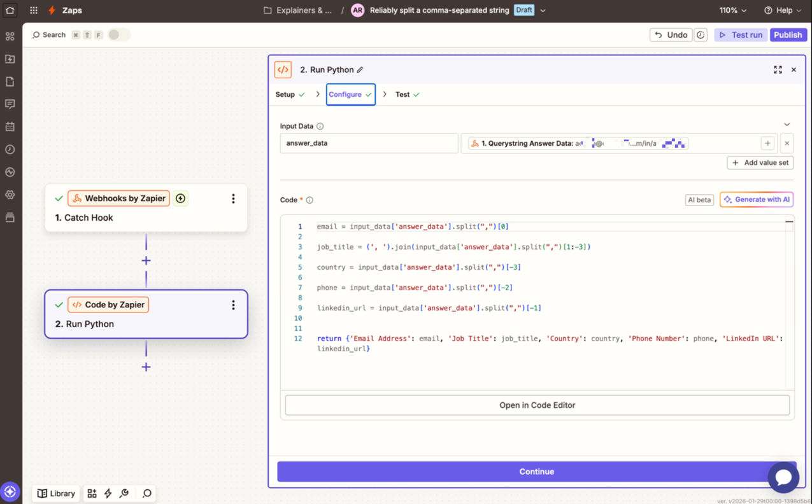Screen dimensions: 812x504
Task: Click Open in Code Editor
Action: 537,405
